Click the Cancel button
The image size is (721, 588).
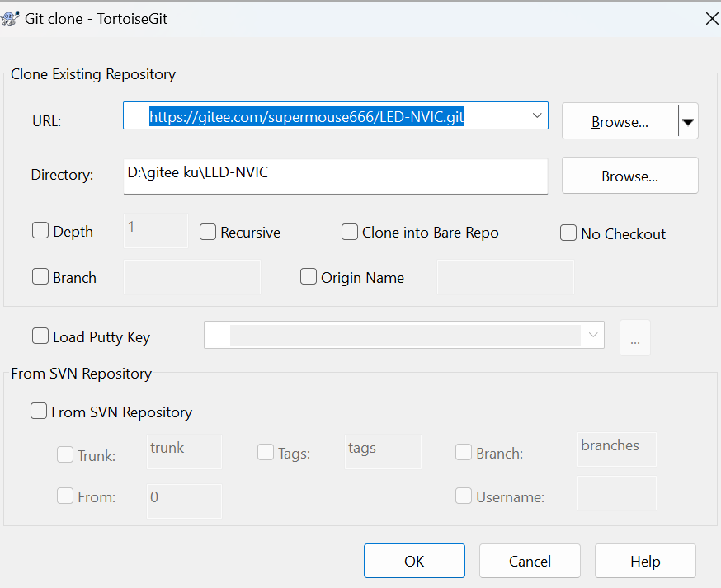tap(530, 561)
